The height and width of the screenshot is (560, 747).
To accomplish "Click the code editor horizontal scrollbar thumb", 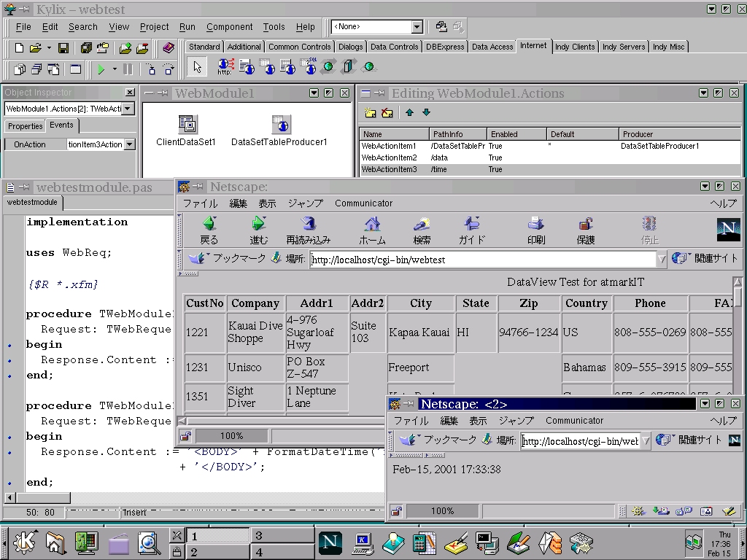I will click(x=43, y=498).
